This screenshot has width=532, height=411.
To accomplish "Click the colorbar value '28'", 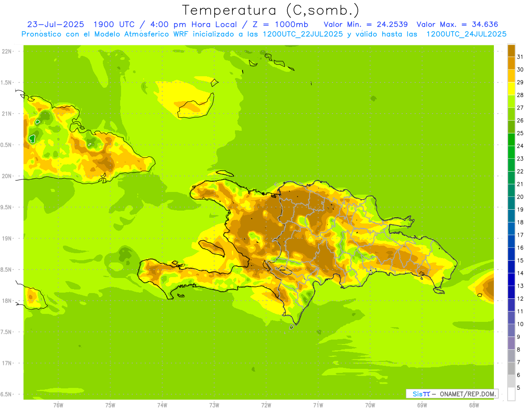I will click(520, 95).
